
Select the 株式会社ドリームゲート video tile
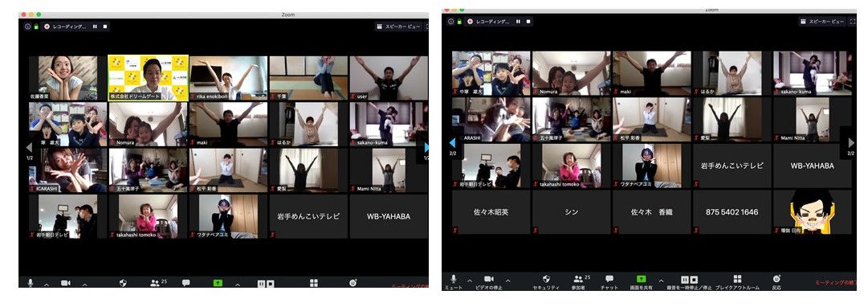click(149, 78)
